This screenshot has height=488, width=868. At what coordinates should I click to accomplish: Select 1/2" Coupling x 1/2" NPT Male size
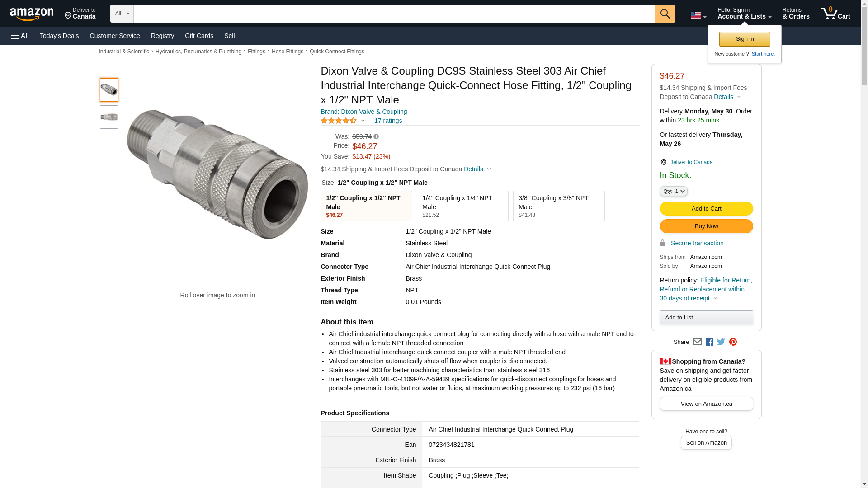point(366,206)
